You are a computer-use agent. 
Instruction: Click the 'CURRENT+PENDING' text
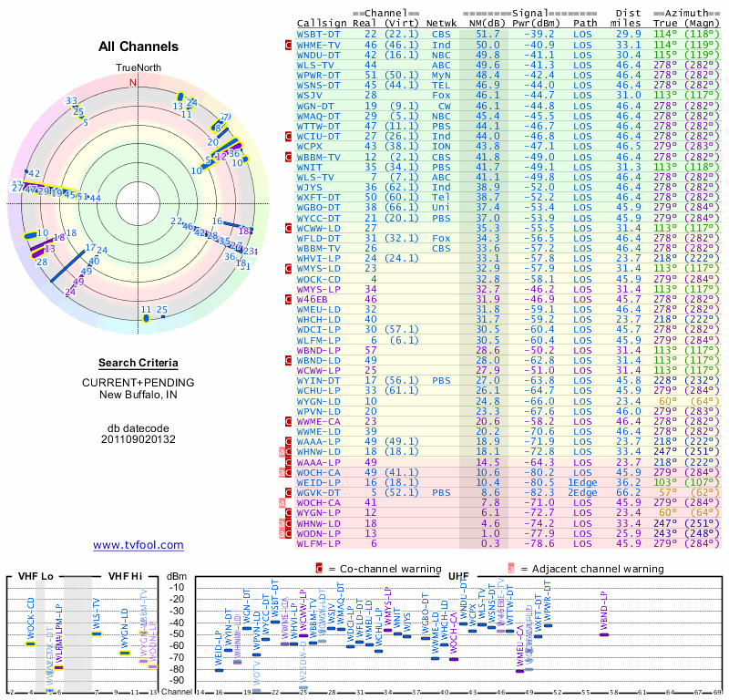coord(139,382)
